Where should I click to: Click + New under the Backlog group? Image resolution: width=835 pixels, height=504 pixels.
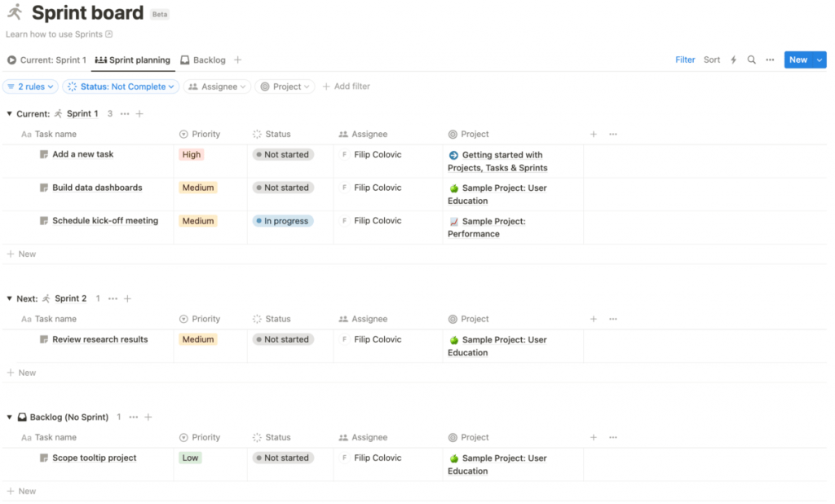click(22, 491)
